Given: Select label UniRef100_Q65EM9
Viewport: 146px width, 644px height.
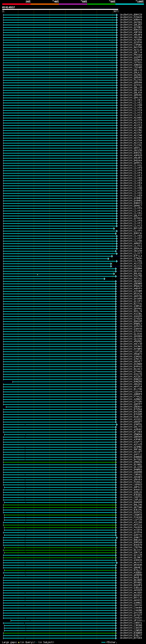Looking at the screenshot, I should 131,575.
